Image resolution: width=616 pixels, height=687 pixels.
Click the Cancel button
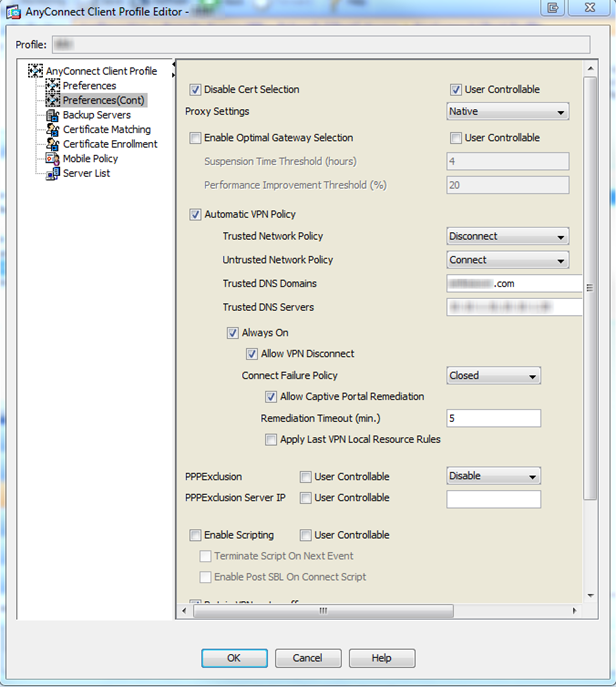[x=308, y=658]
